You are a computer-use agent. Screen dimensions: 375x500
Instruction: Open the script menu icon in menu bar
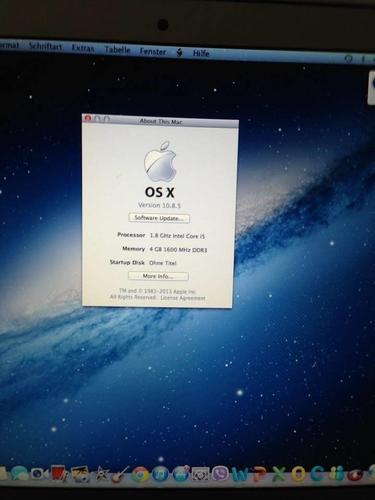[179, 52]
